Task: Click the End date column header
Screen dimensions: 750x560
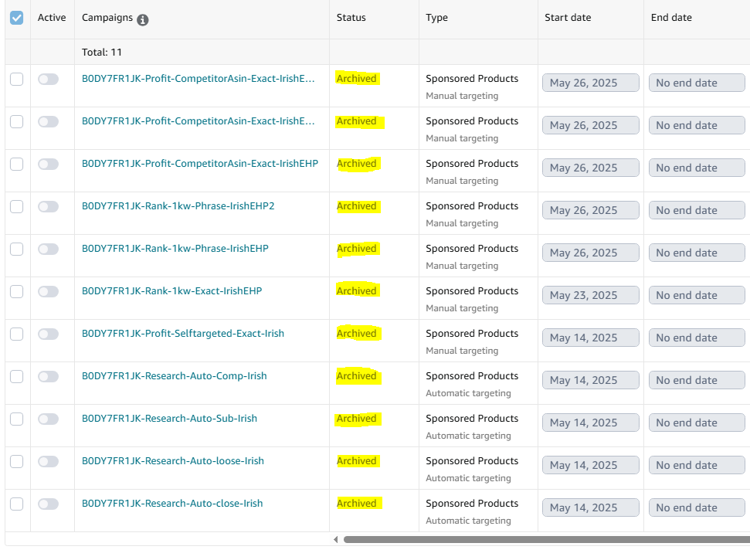Action: coord(670,18)
